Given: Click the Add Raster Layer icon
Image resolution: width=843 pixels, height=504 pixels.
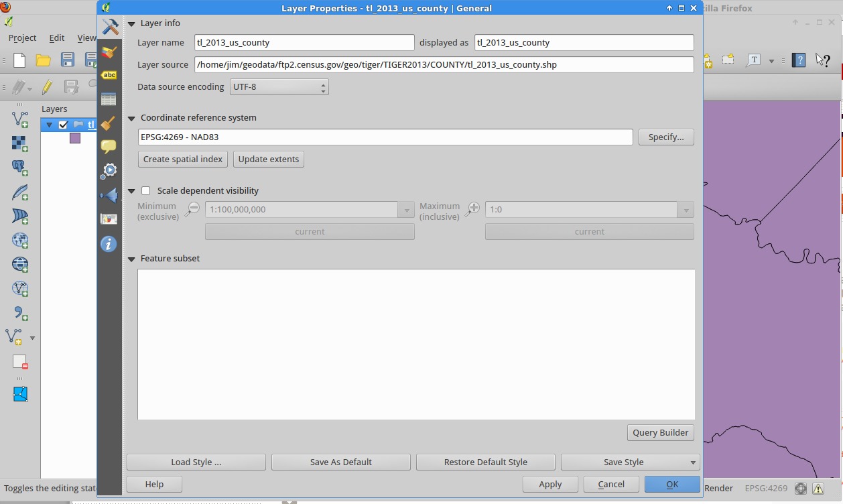Looking at the screenshot, I should (x=20, y=143).
